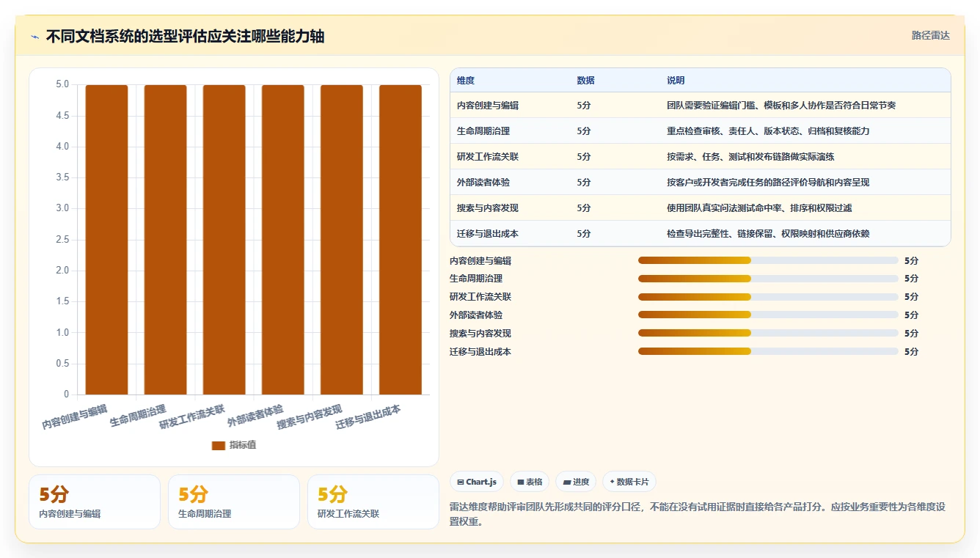Click the description starting 重点检查审核
Screen dimensions: 980x558
tap(768, 131)
